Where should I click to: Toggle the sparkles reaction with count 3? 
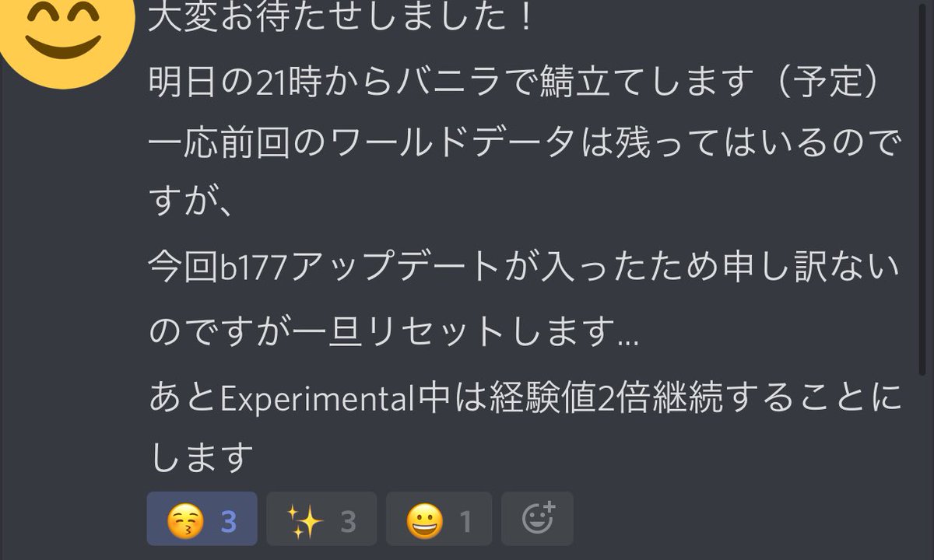point(321,519)
